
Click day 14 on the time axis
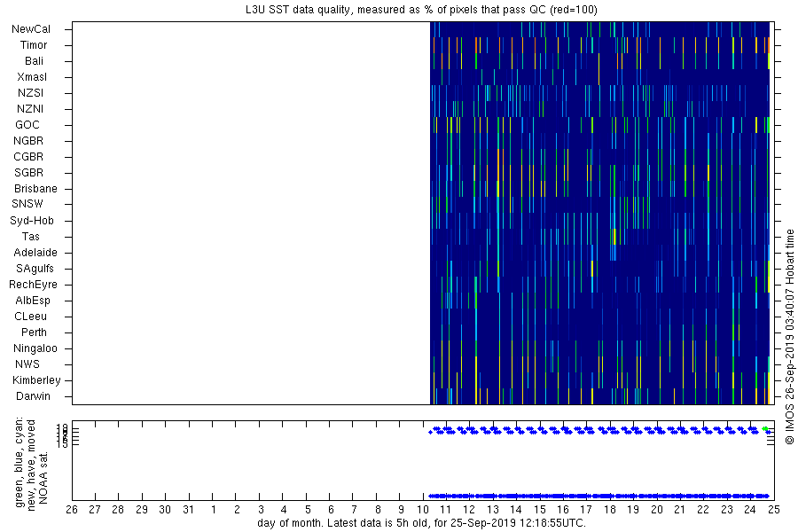516,510
